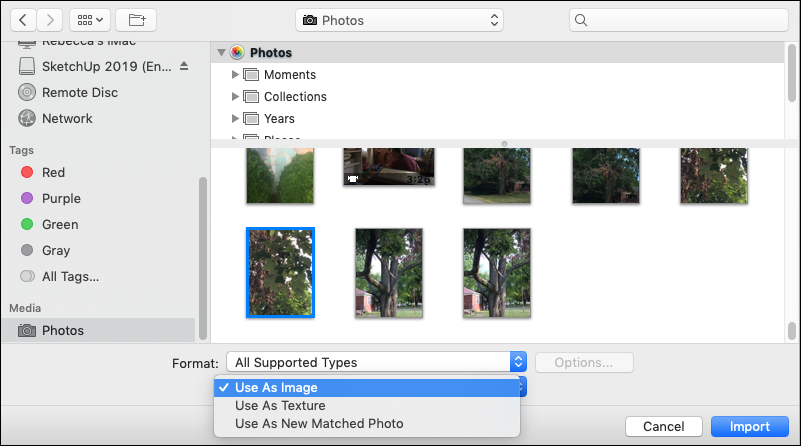Expand the Collections folder
Screen dimensions: 801x446
[236, 97]
